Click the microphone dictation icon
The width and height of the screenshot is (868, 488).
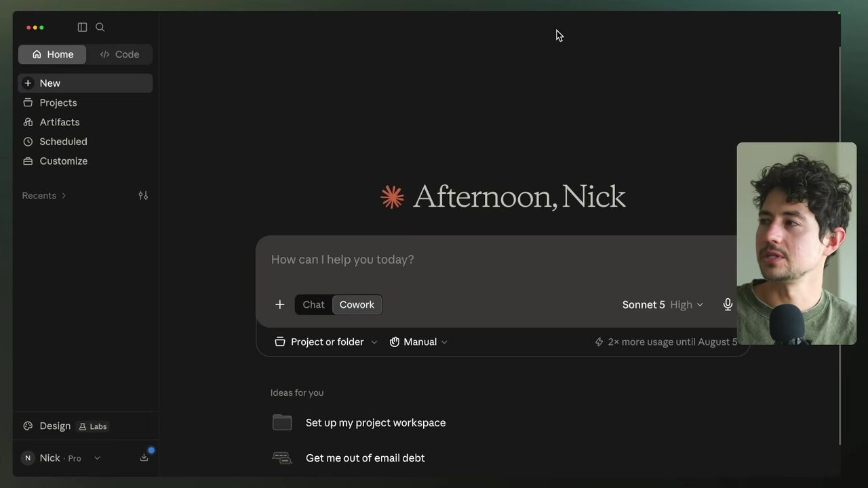click(x=728, y=304)
